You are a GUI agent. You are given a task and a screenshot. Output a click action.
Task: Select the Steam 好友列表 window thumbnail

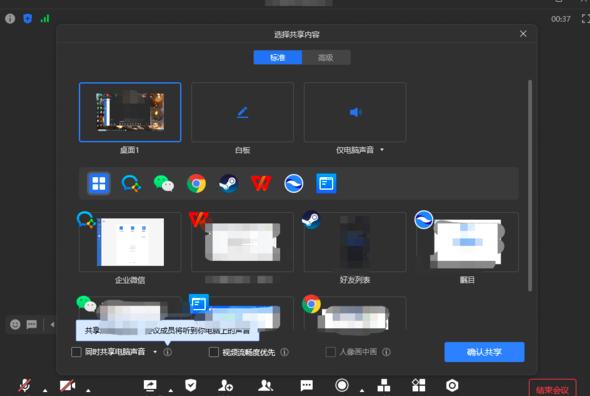(355, 242)
